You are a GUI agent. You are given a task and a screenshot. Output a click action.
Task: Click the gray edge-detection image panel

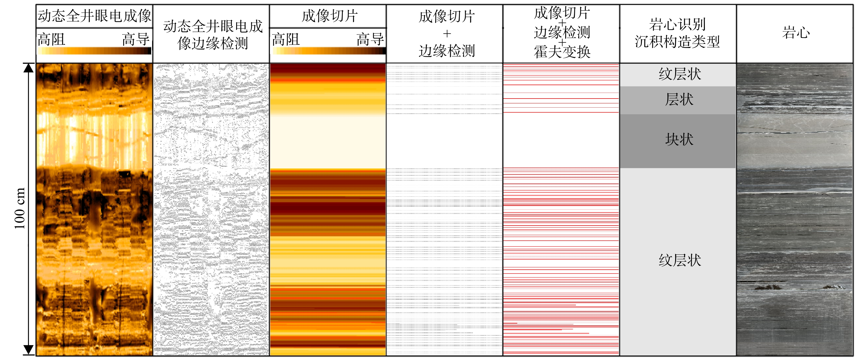tap(211, 209)
